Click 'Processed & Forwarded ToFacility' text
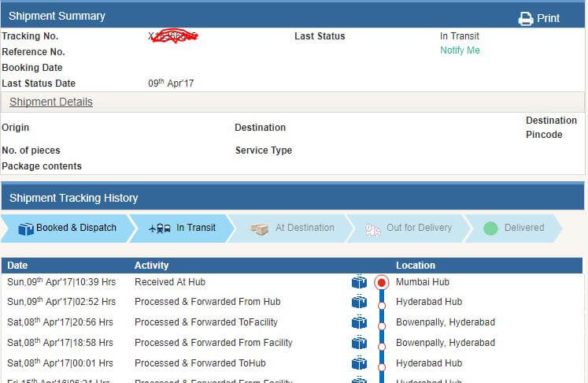Image resolution: width=588 pixels, height=383 pixels. [x=206, y=322]
